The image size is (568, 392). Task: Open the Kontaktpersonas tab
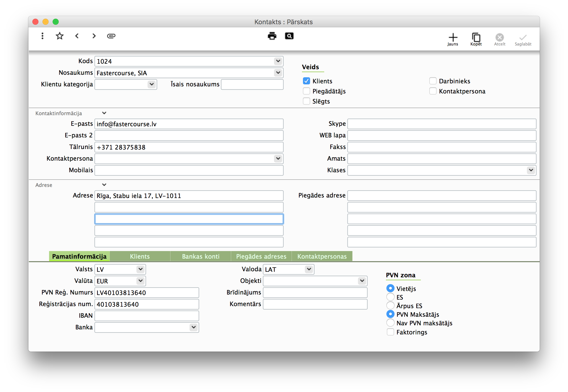tap(322, 256)
